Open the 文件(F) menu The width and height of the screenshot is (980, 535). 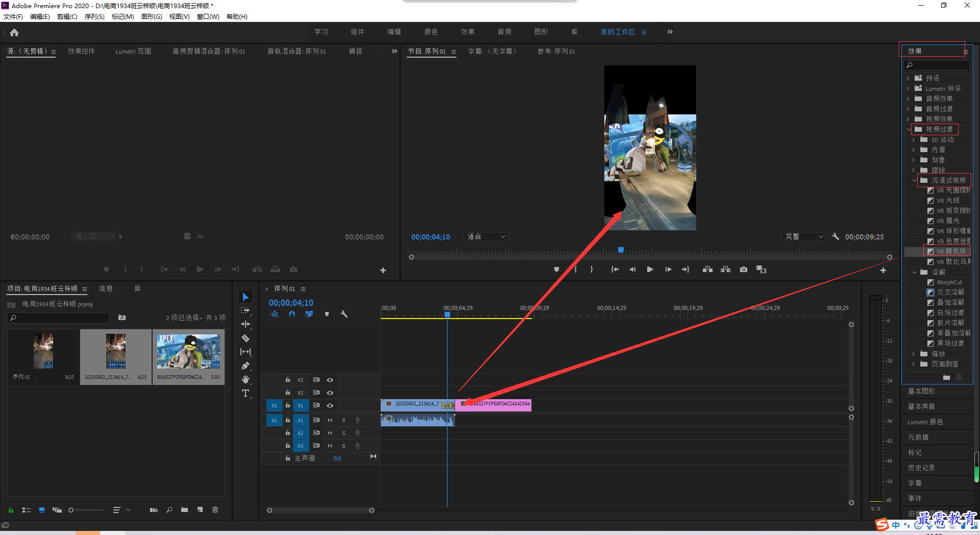[13, 17]
